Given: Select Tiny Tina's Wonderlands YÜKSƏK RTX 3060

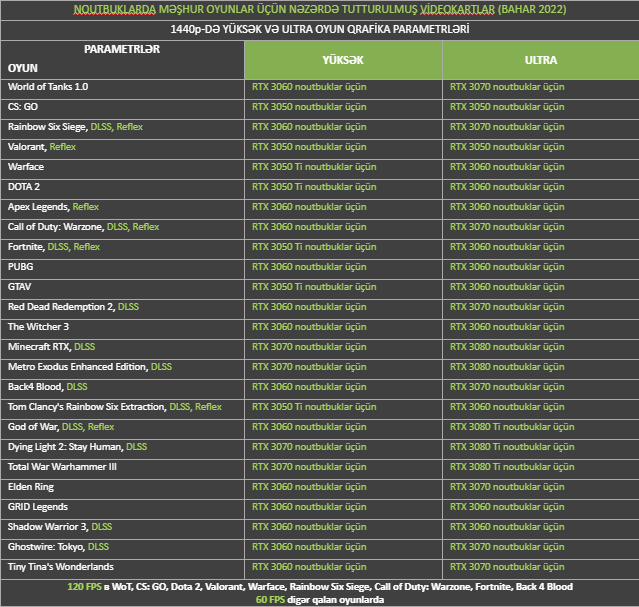Looking at the screenshot, I should click(343, 568).
